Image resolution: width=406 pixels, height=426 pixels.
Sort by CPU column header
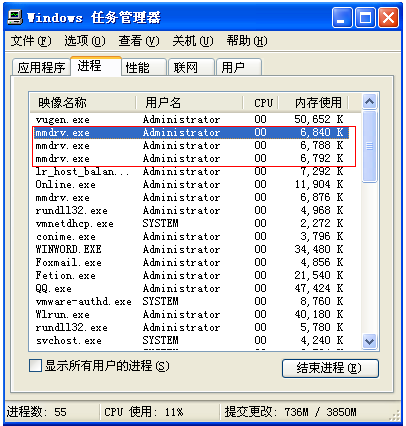(261, 102)
